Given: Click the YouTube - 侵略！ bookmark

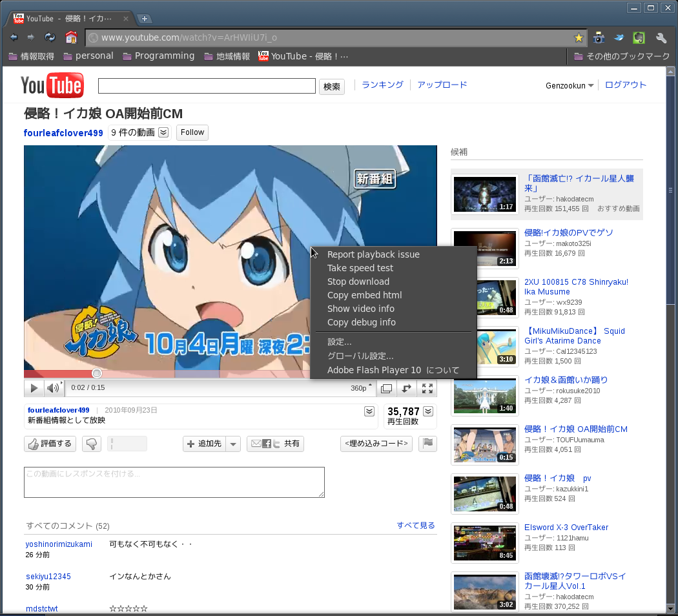Looking at the screenshot, I should pos(303,56).
